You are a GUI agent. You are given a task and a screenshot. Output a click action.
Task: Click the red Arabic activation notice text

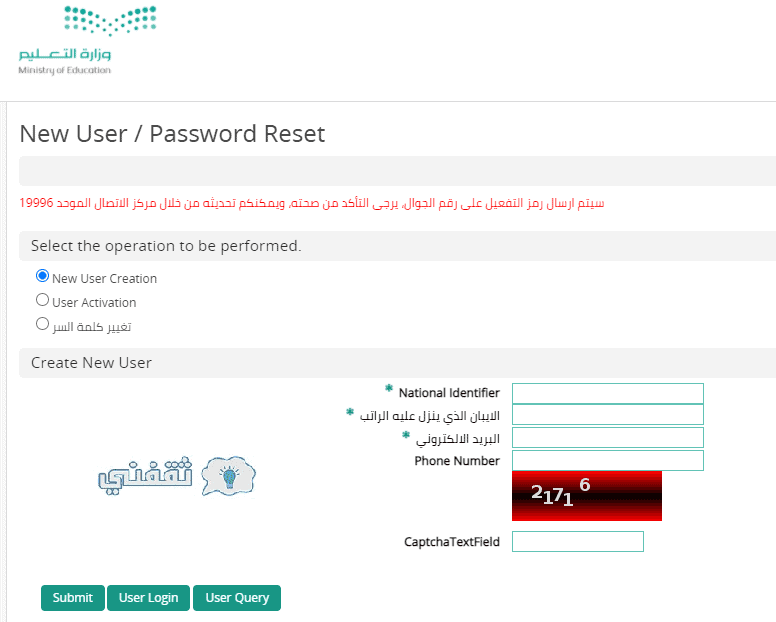click(x=312, y=203)
